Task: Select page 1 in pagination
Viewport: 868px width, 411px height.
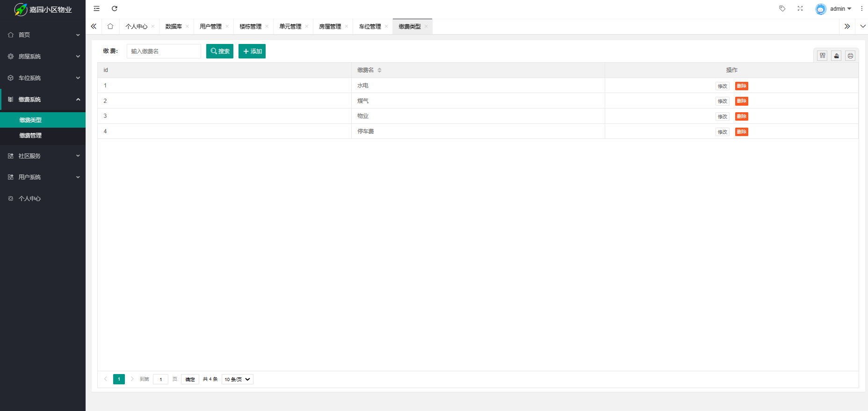Action: [x=119, y=379]
